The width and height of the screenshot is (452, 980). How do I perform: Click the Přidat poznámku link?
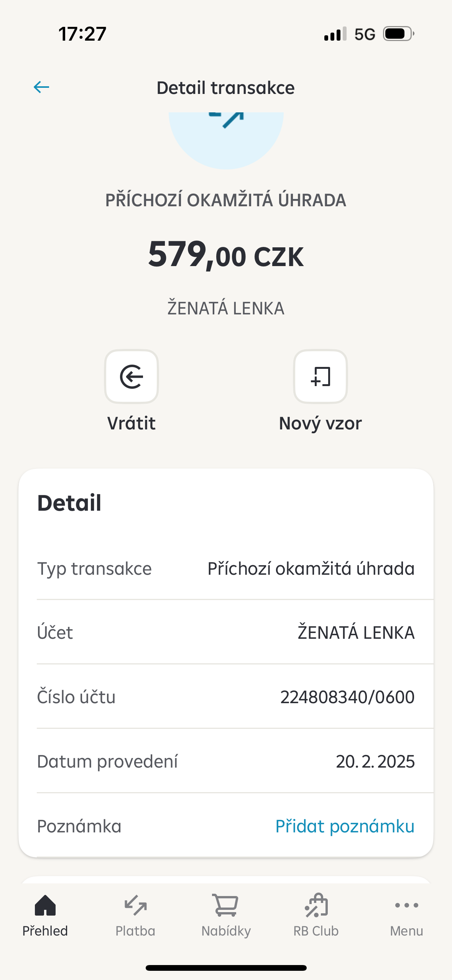tap(345, 826)
